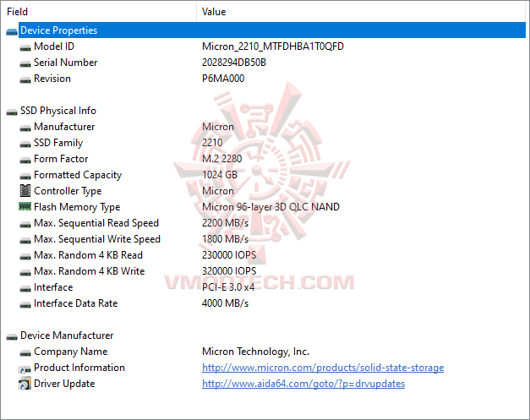Viewport: 530px width, 420px height.
Task: Click the serial value 2028294DB50B
Action: (x=234, y=63)
